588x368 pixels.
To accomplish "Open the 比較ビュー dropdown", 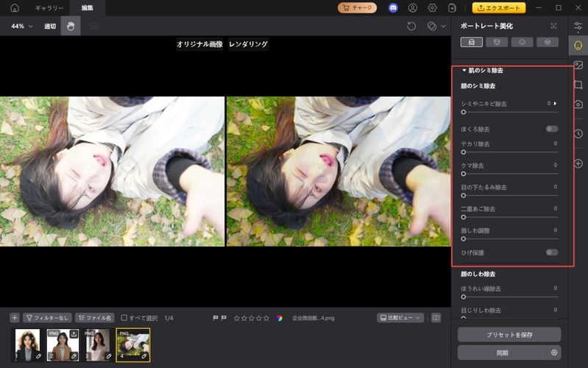I will [400, 318].
